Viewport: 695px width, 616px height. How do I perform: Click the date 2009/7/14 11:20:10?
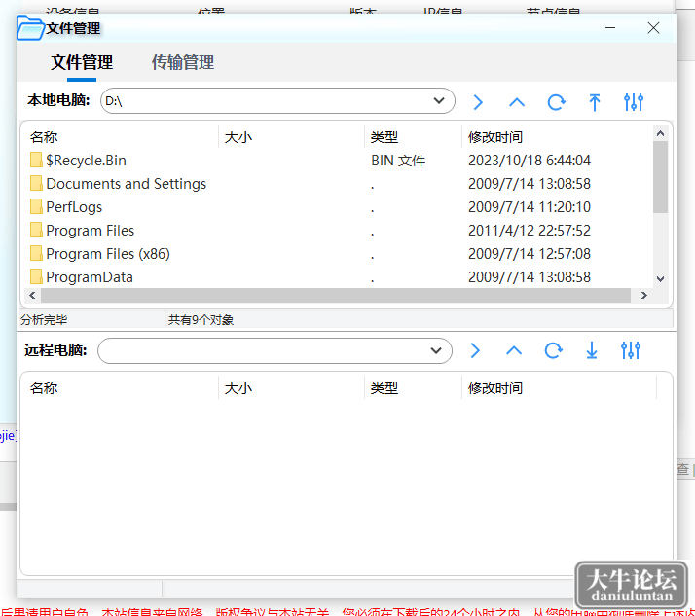tap(530, 206)
